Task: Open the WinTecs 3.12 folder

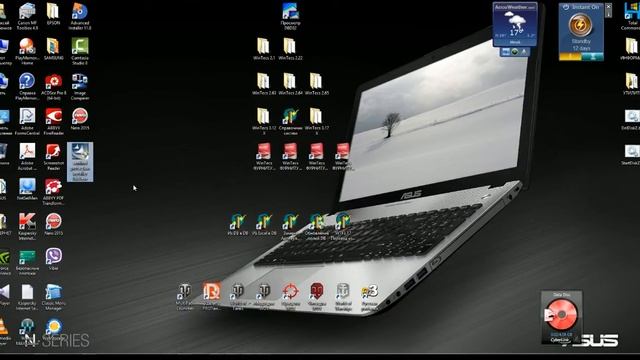Action: click(x=264, y=122)
